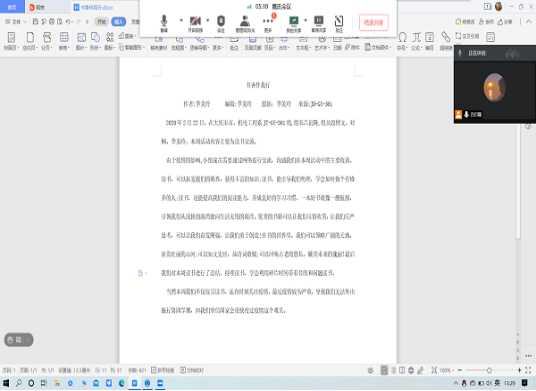Click the spell check option in status bar
The height and width of the screenshot is (391, 536).
point(163,370)
